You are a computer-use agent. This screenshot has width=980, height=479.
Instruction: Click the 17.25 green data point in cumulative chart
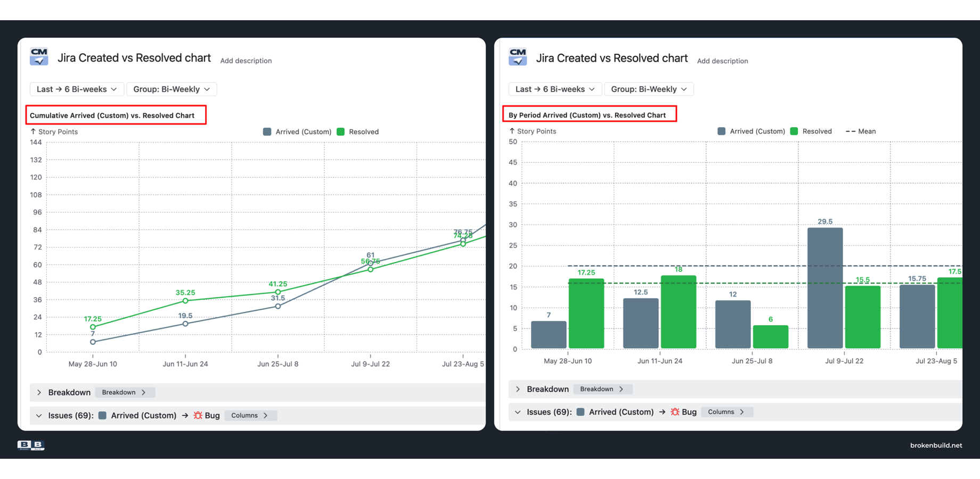93,327
